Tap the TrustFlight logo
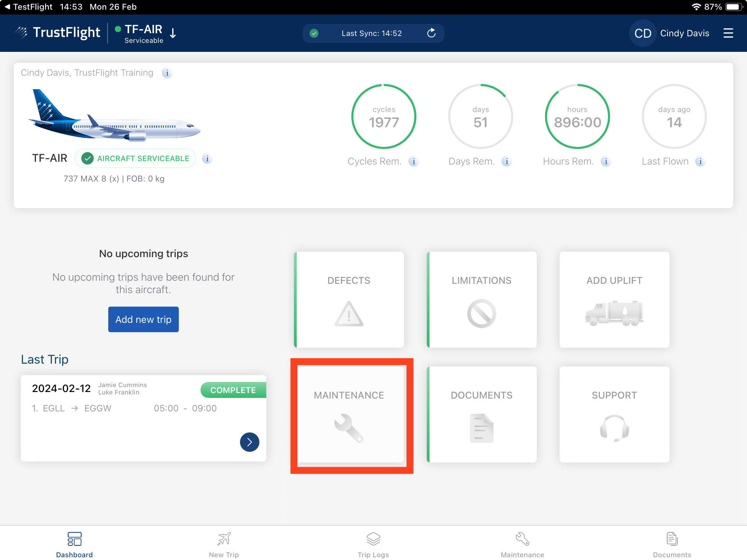 click(58, 32)
